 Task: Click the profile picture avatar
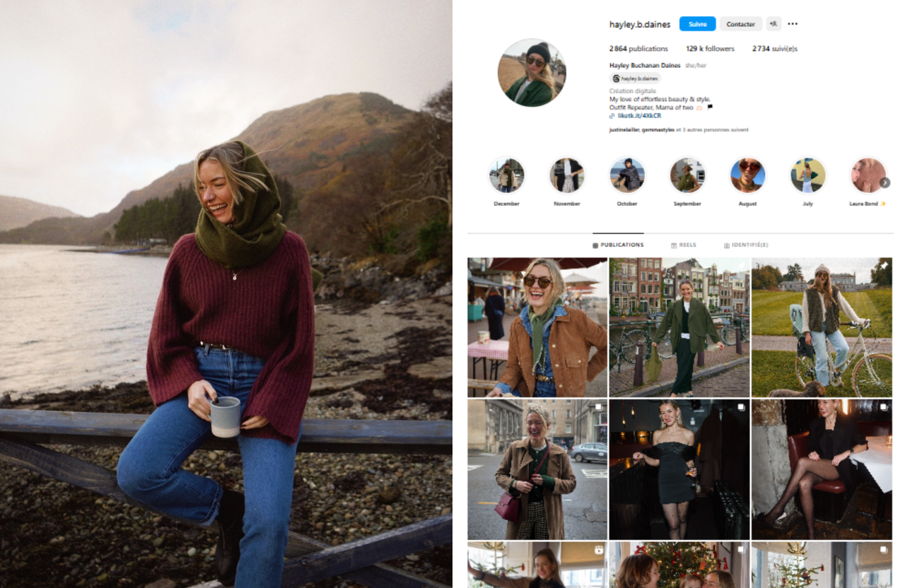[532, 73]
